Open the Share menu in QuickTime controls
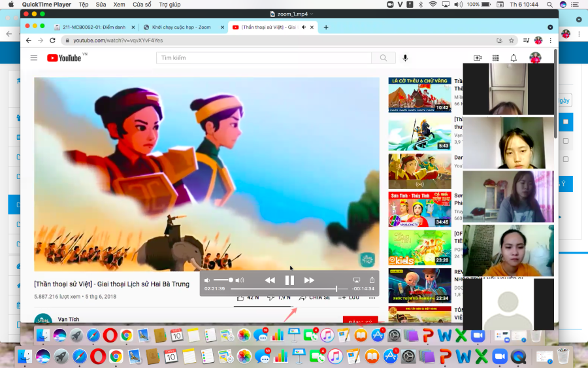 click(x=372, y=280)
